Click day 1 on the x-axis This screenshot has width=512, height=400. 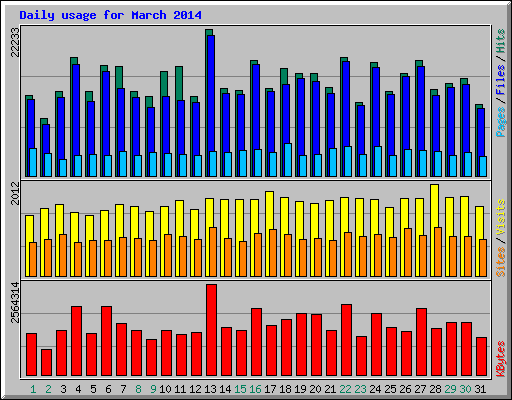33,389
